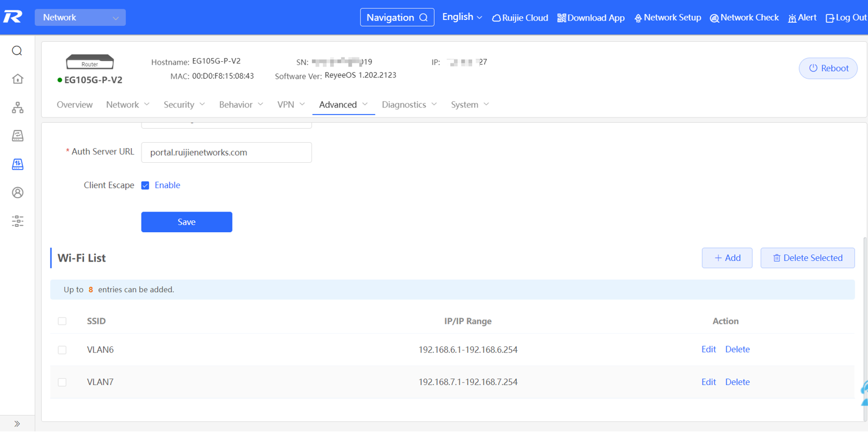Click the search icon in left sidebar
Image resolution: width=868 pixels, height=432 pixels.
coord(17,51)
